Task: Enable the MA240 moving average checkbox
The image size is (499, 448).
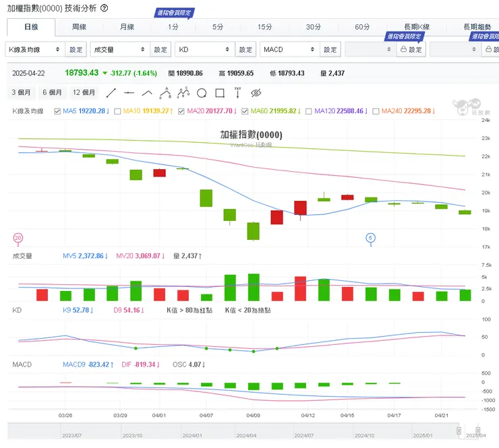Action: 376,111
